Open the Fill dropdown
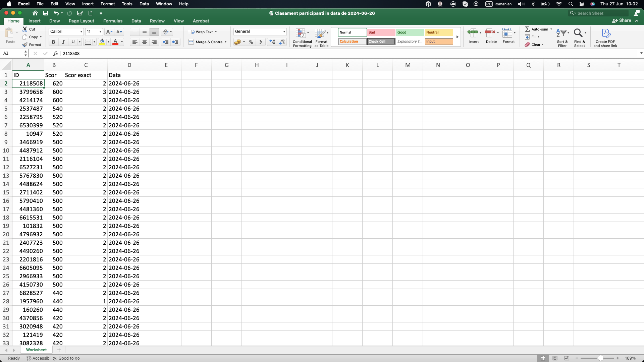644x362 pixels. (532, 37)
